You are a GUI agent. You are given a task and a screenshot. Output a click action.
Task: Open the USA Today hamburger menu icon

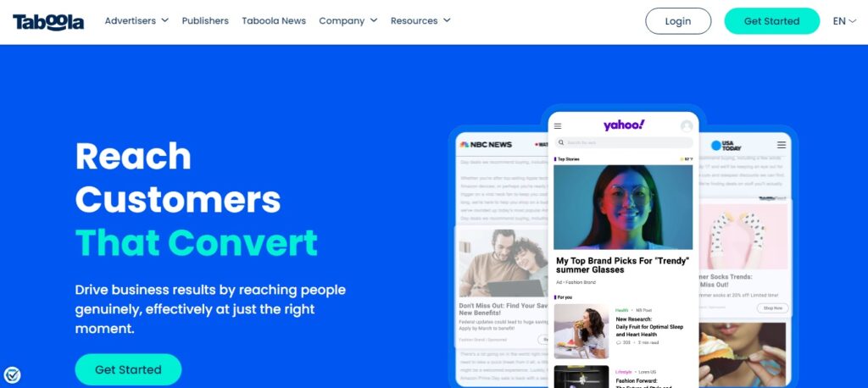point(781,145)
